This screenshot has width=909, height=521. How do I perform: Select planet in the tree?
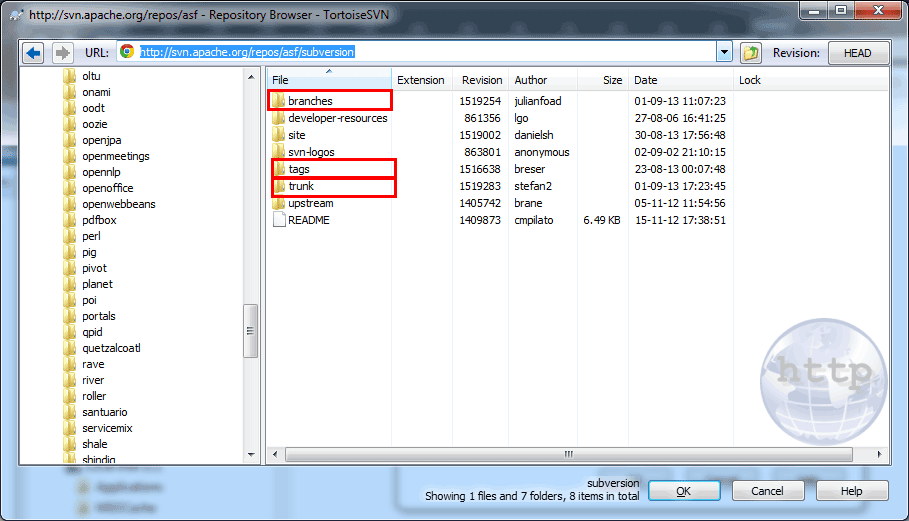pos(97,284)
